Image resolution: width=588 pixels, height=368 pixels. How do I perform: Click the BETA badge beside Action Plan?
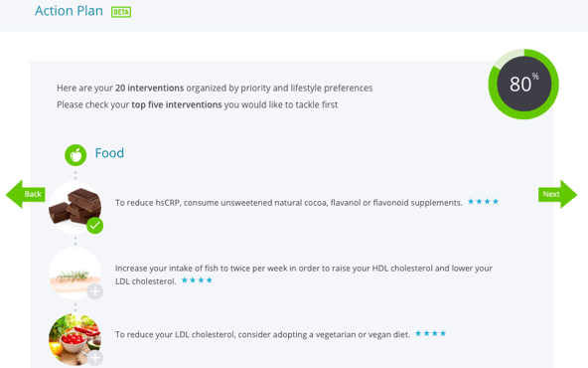[x=121, y=12]
